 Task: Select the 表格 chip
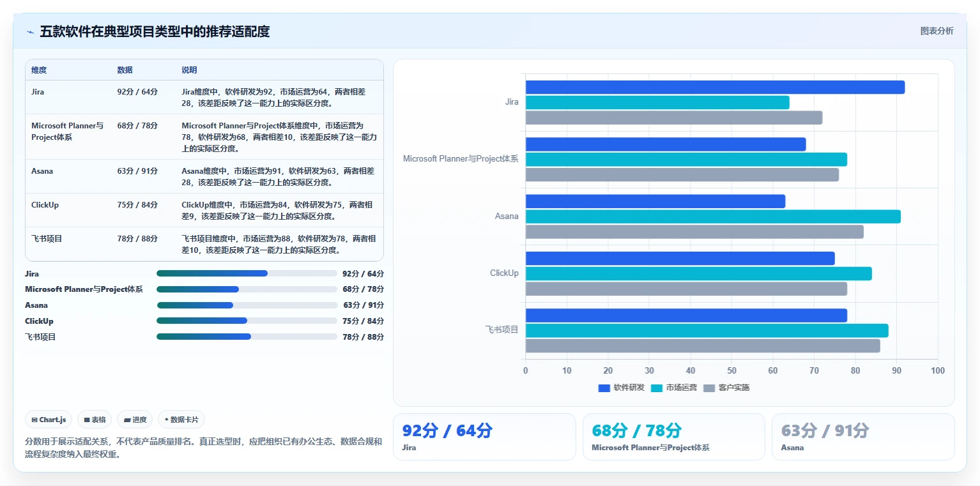(95, 420)
